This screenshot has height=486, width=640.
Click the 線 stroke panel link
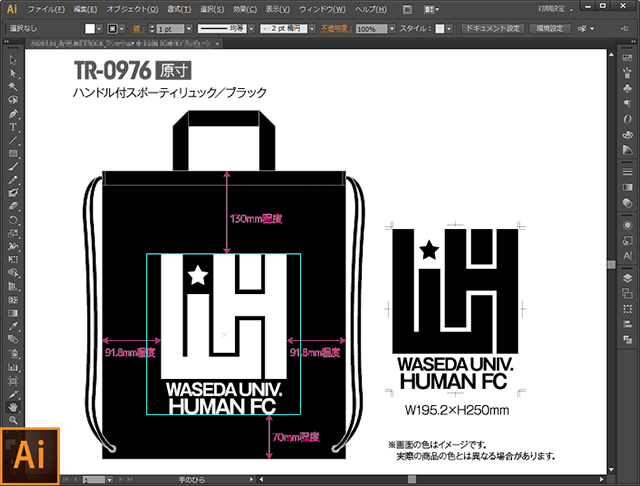138,29
